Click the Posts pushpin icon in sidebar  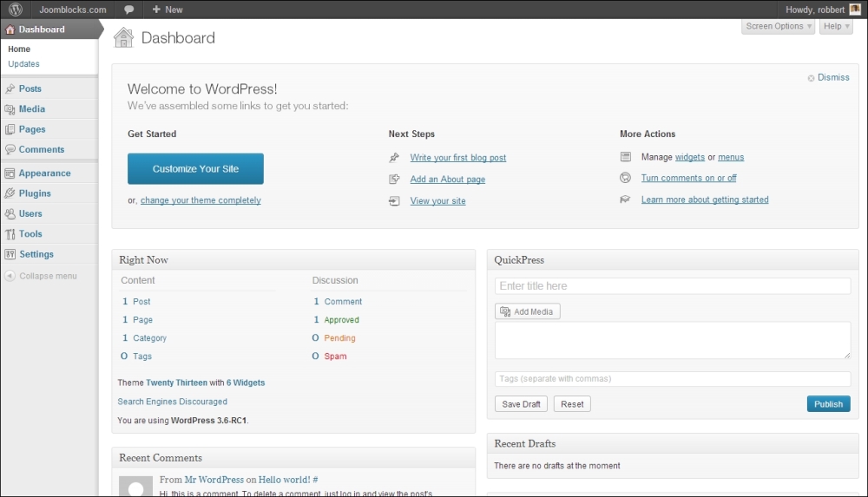point(10,88)
